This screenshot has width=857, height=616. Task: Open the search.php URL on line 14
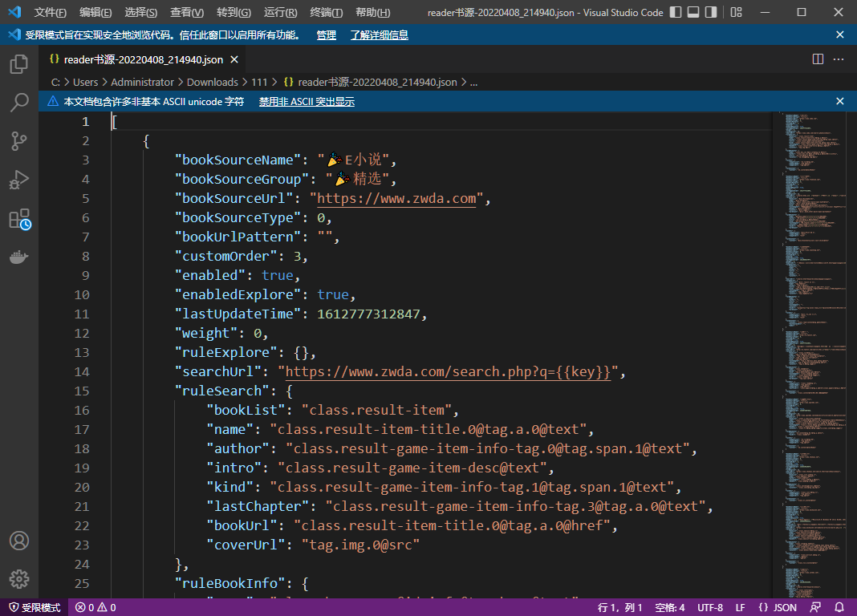click(x=448, y=371)
